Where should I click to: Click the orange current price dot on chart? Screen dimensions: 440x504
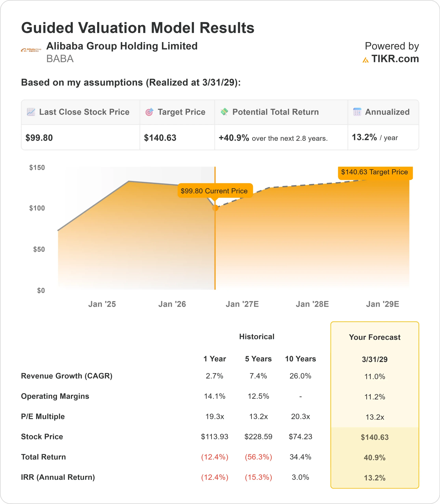[x=215, y=208]
